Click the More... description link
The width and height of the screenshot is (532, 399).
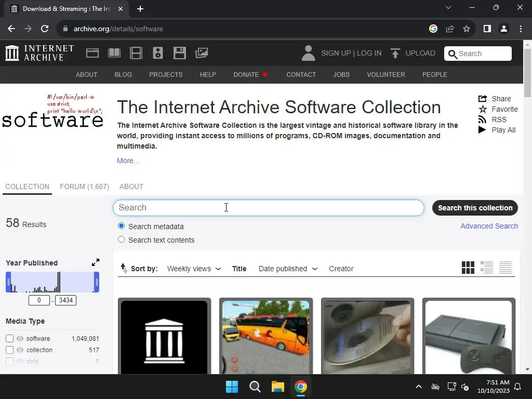pos(128,161)
